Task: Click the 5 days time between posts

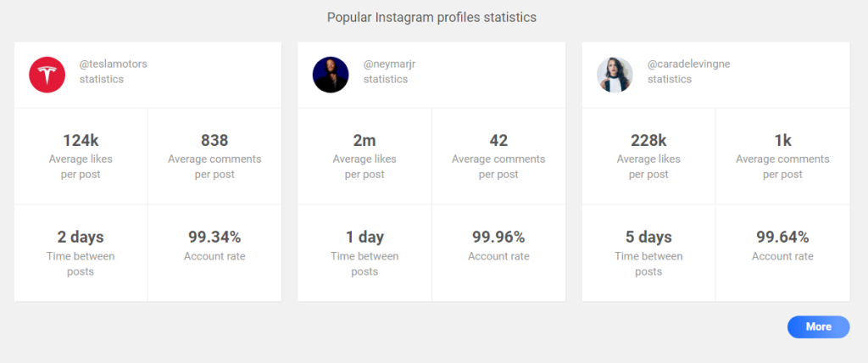Action: pos(648,254)
